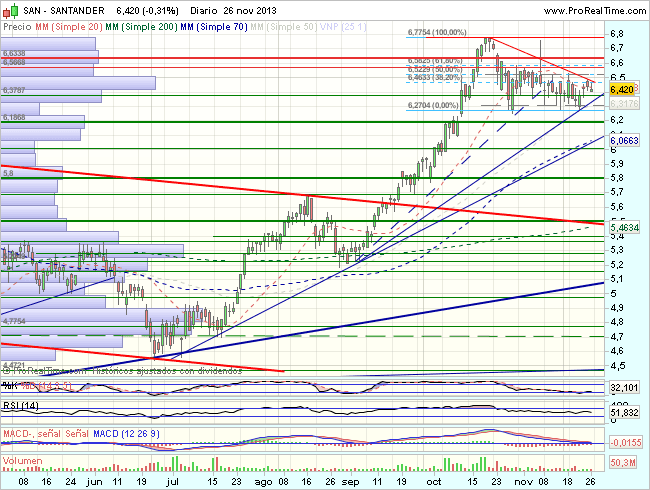Select the MM (Simple 20) indicator label
The width and height of the screenshot is (650, 490).
pyautogui.click(x=69, y=27)
